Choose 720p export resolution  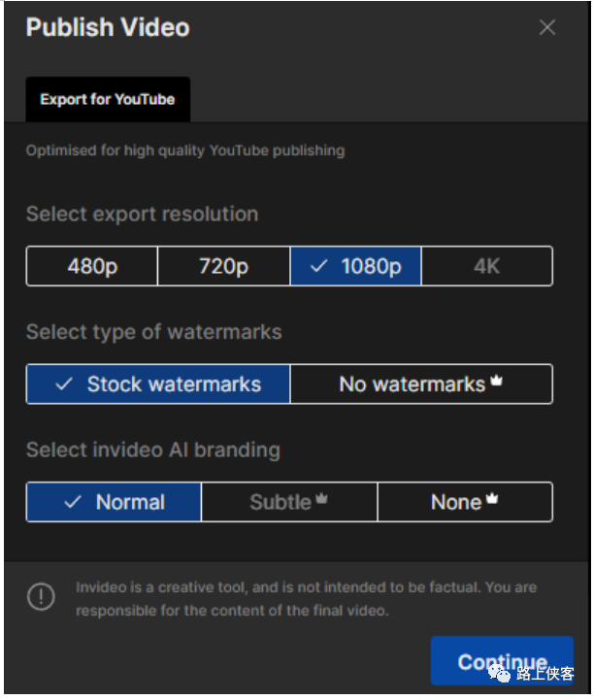224,267
